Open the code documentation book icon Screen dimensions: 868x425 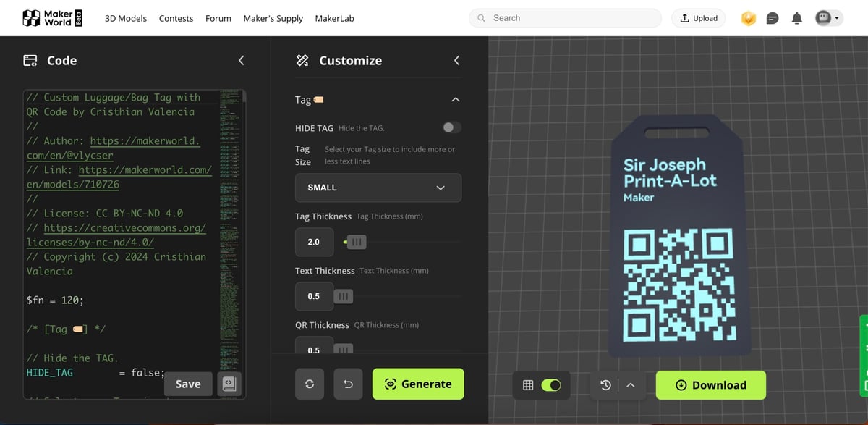click(229, 384)
